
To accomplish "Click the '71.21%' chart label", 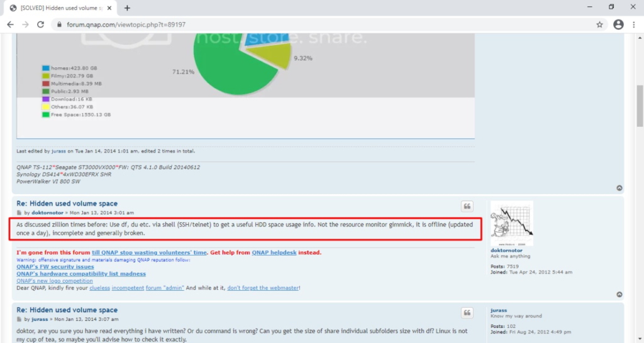I will click(183, 72).
